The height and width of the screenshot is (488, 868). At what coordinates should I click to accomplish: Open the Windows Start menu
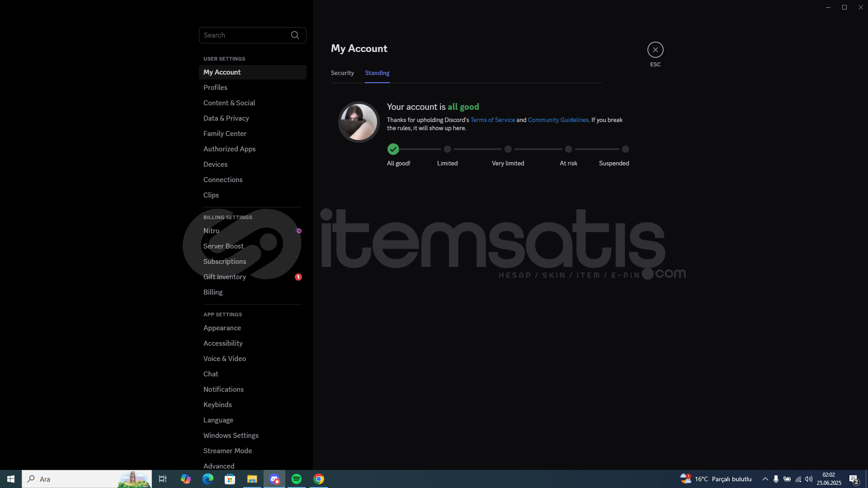[11, 479]
